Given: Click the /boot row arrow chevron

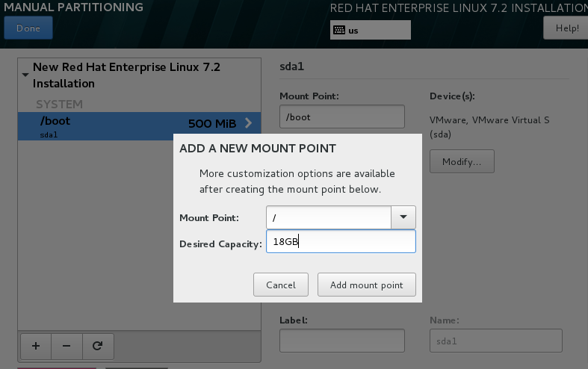Looking at the screenshot, I should coord(248,123).
